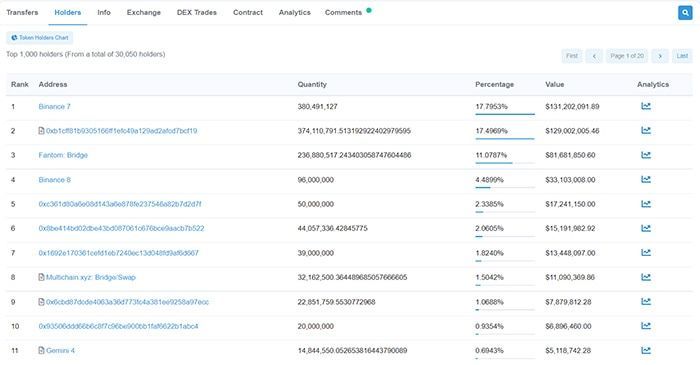
Task: Open analytics chart icon for Gemini 4
Action: [x=646, y=350]
